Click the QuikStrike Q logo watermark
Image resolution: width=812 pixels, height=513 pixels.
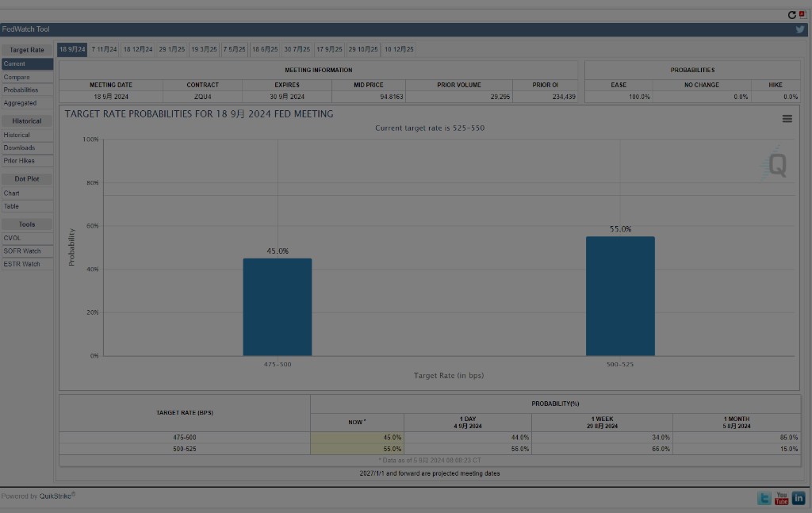(776, 165)
